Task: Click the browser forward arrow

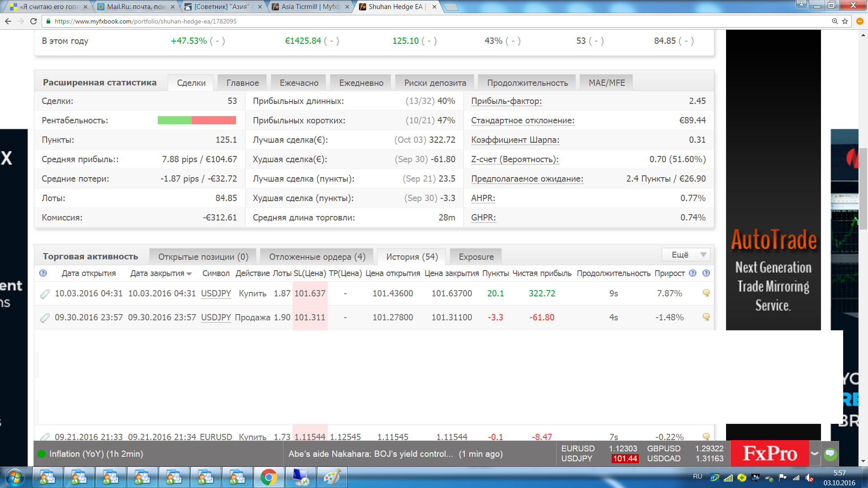Action: [21, 21]
